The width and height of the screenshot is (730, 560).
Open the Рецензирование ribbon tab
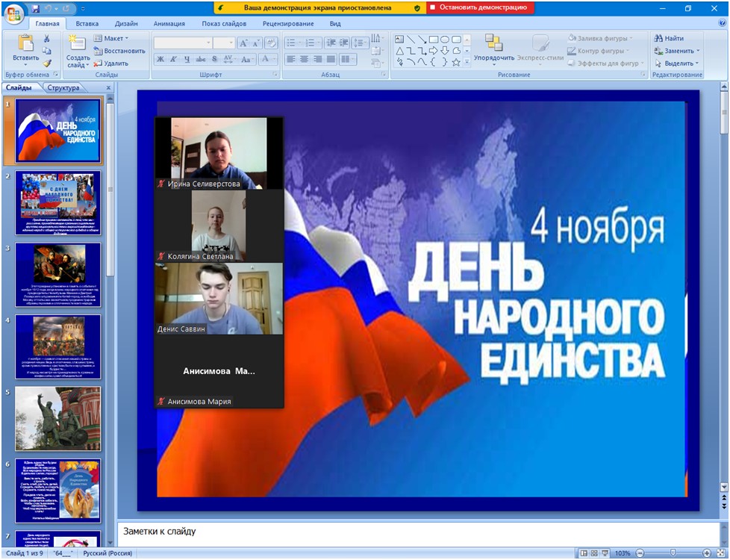(288, 23)
